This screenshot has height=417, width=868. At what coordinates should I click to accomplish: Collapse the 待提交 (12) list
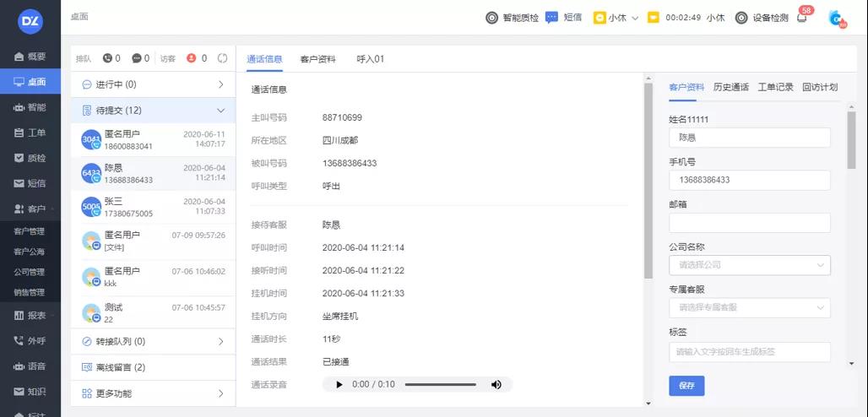coord(220,111)
